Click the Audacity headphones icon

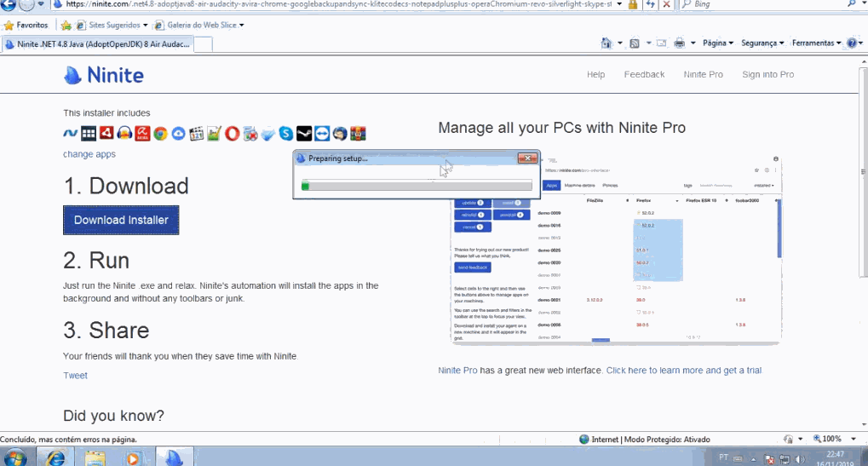coord(124,134)
